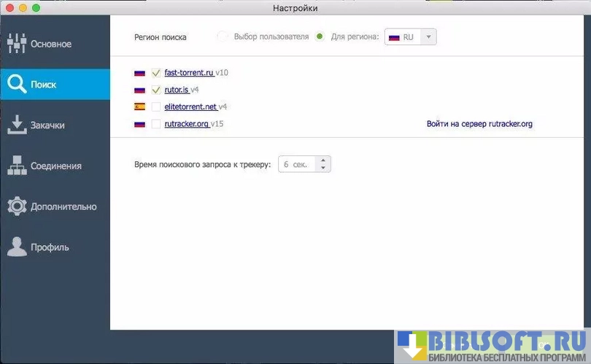Viewport: 591px width, 364px height.
Task: Select the Для региона radio button
Action: coord(320,36)
